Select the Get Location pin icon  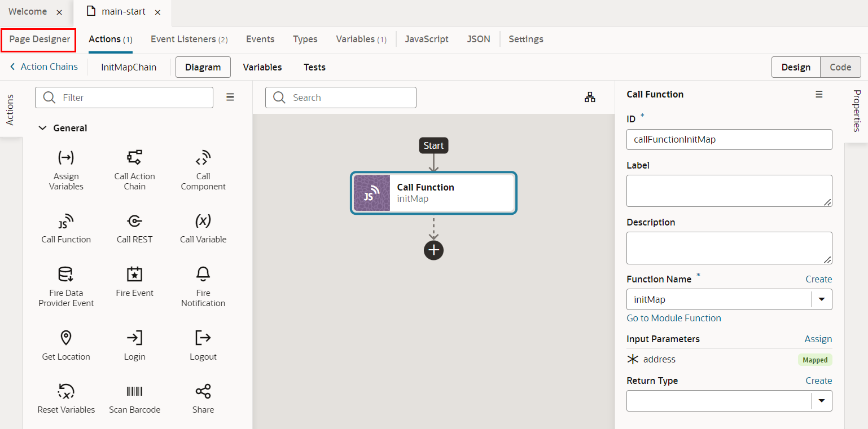coord(66,338)
